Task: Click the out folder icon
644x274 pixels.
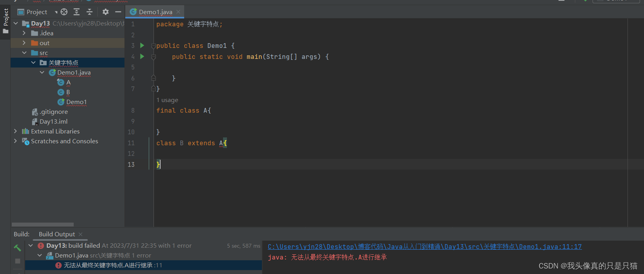Action: tap(35, 43)
